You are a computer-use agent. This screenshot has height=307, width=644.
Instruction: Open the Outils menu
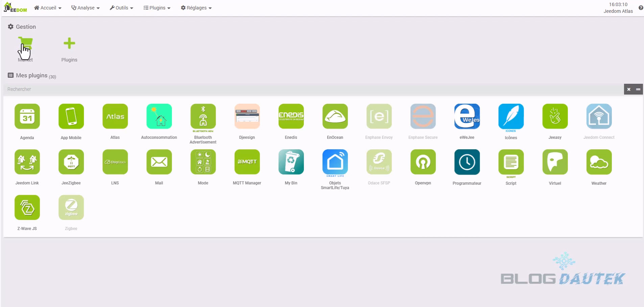(121, 8)
